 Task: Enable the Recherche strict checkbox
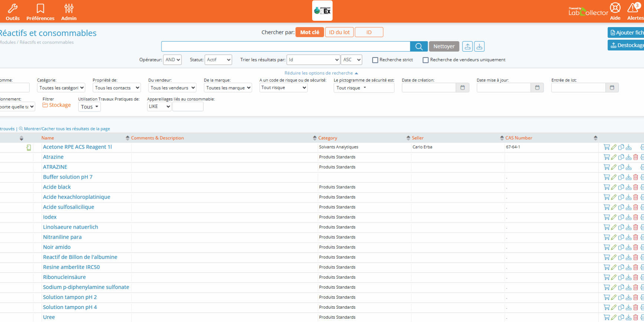375,60
